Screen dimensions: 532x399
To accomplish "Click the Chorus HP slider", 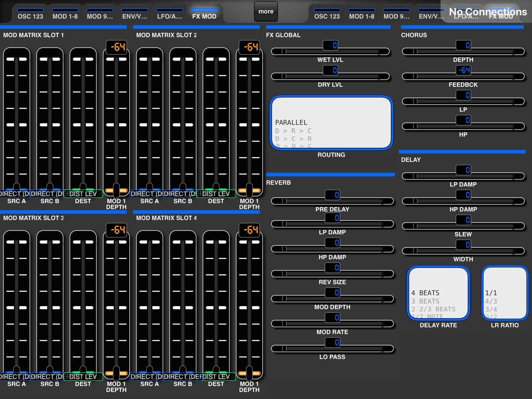I will (463, 126).
